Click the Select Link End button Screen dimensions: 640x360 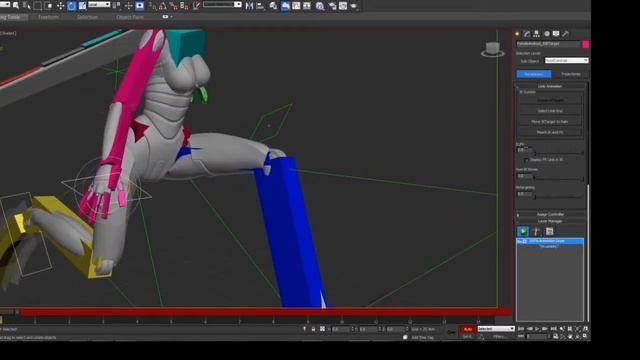(x=550, y=111)
